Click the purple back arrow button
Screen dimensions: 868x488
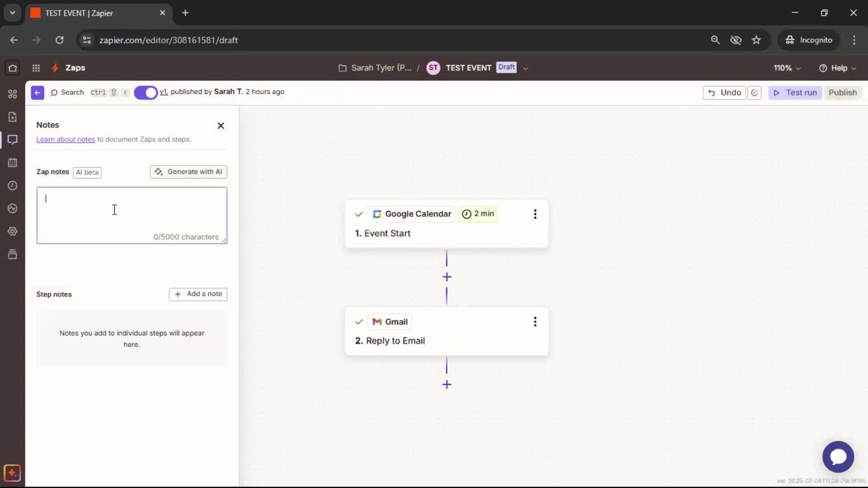(x=38, y=93)
